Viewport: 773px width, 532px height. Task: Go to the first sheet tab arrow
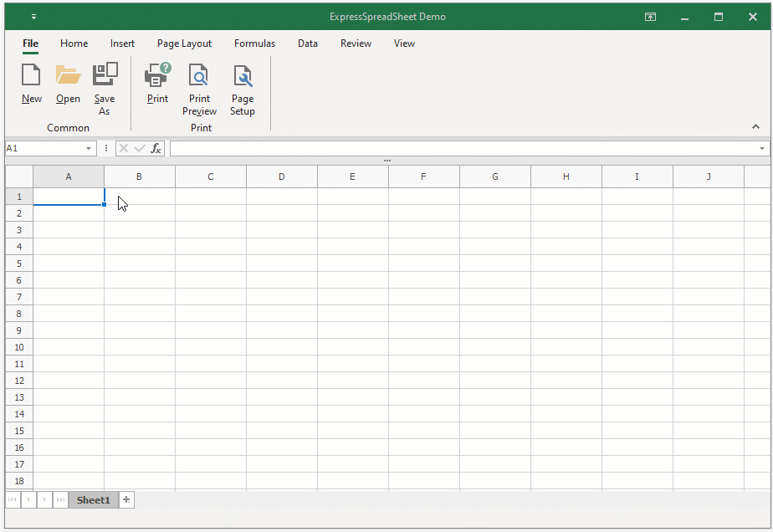(13, 500)
